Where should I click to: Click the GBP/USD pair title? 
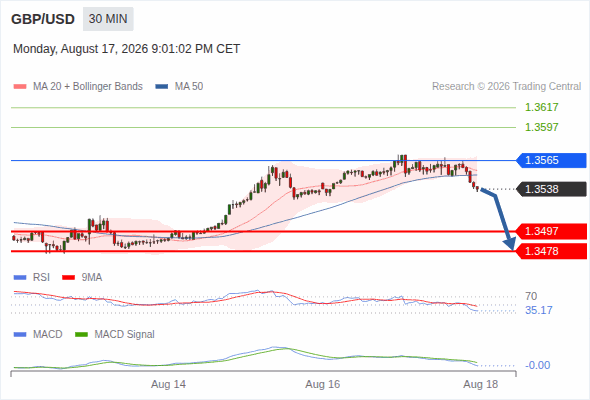(x=43, y=19)
